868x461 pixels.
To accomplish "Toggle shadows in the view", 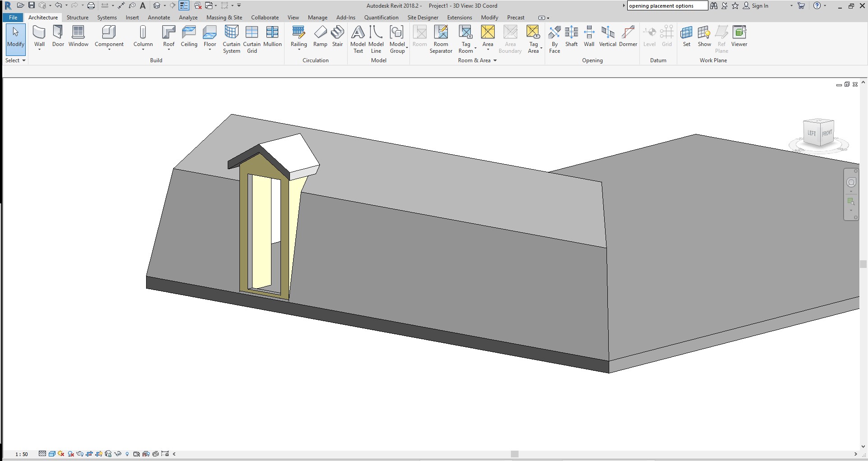I will point(61,454).
